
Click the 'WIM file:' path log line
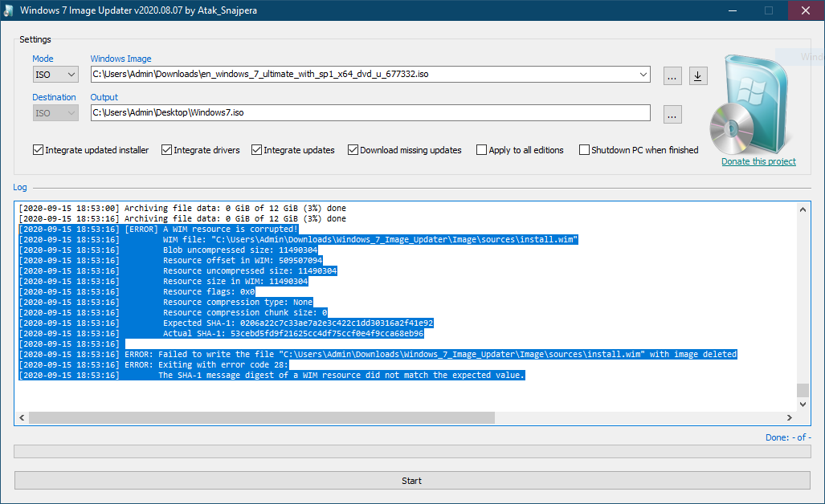[x=298, y=240]
